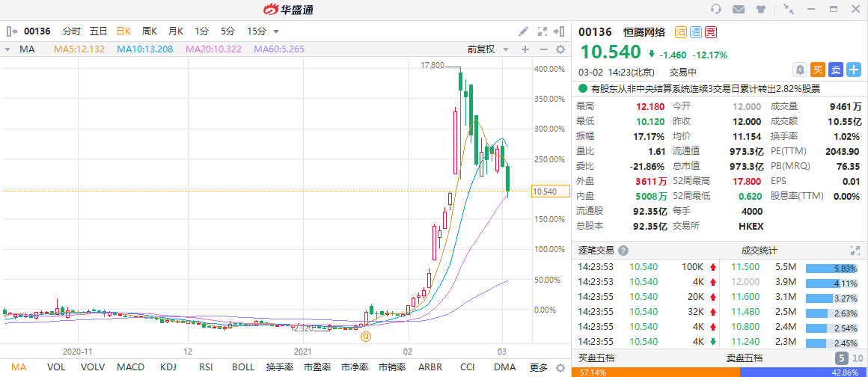Click the 买盘五档 bid depth label
Image resolution: width=868 pixels, height=377 pixels.
coord(597,358)
